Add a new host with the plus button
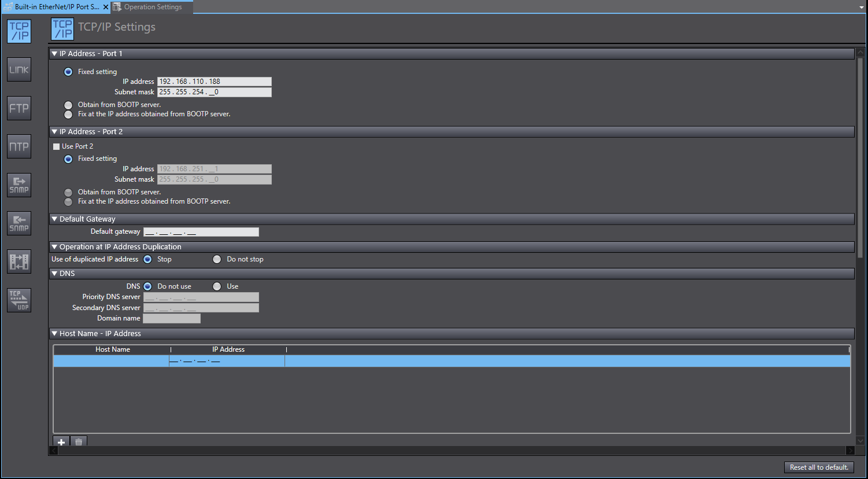Screen dimensions: 868x479 coord(61,441)
